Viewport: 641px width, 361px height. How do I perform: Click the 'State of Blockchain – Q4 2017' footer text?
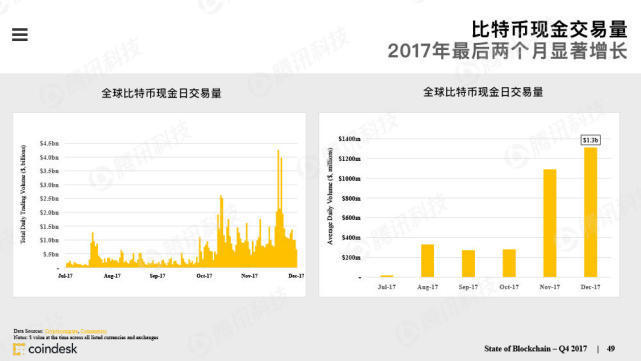(536, 349)
